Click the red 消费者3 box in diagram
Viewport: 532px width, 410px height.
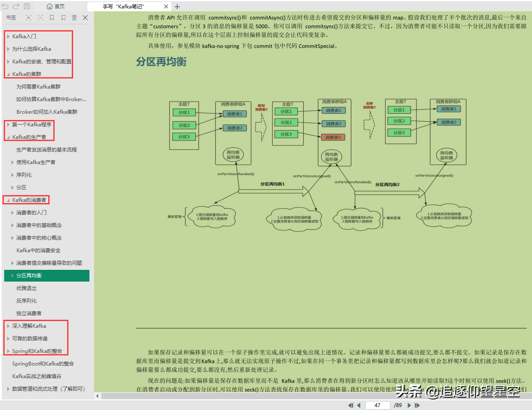click(x=333, y=137)
